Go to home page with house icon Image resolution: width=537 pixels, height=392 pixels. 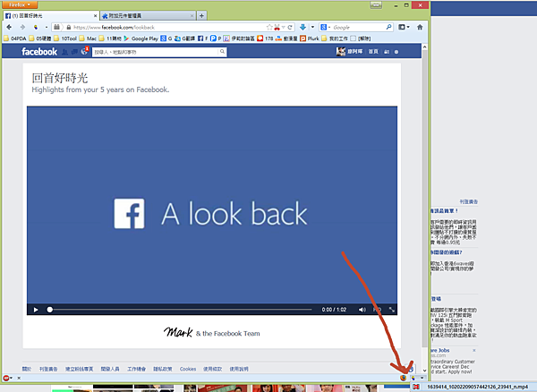(x=420, y=27)
